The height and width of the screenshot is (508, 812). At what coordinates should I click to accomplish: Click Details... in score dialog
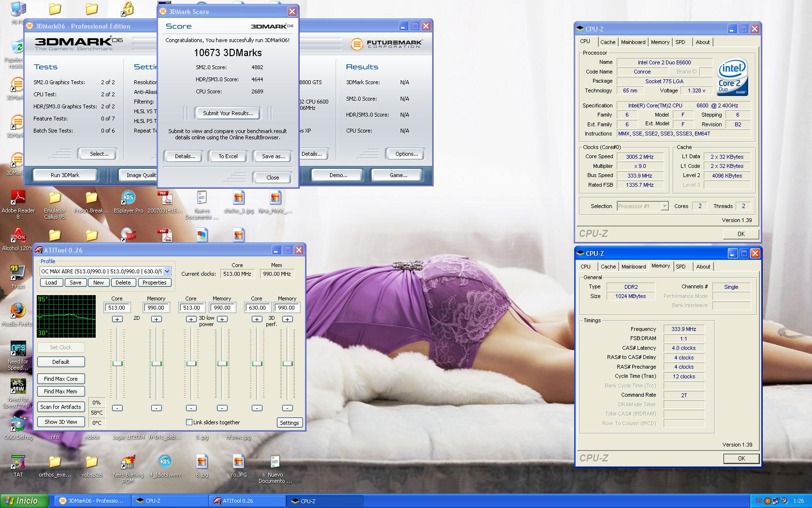tap(185, 156)
